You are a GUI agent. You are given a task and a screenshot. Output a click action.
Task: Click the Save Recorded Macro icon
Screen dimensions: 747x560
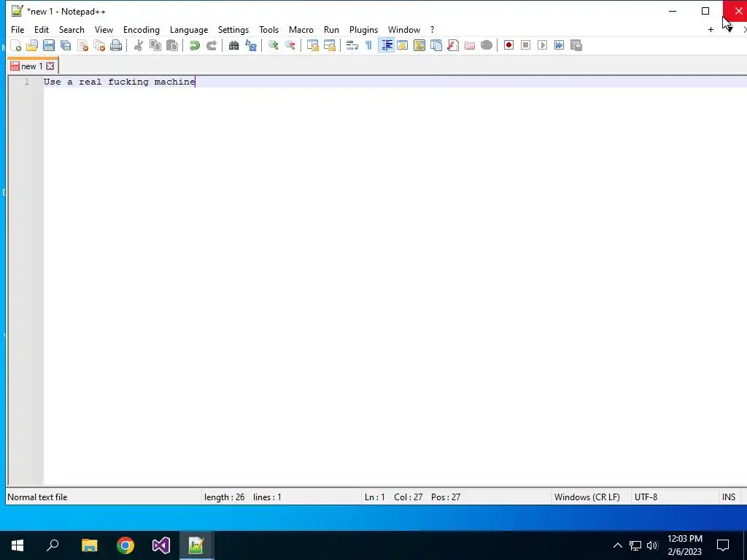[576, 45]
